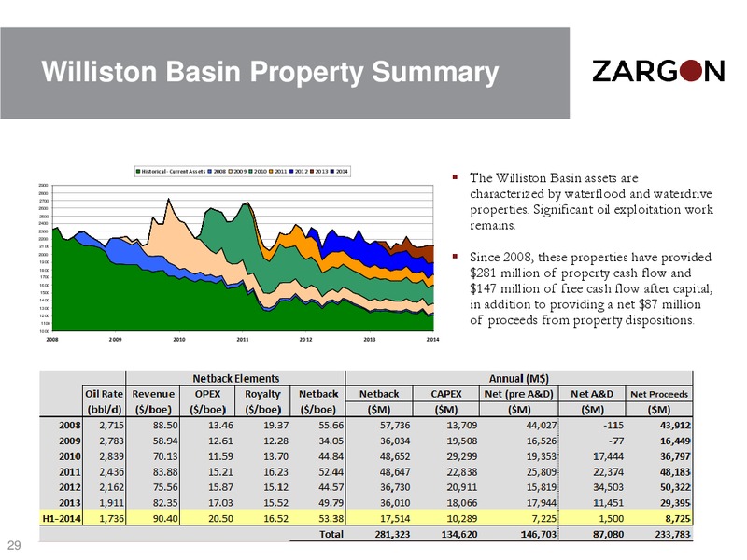Click 'Historical - Current Assets' legend swatch
The height and width of the screenshot is (560, 747).
(138, 172)
